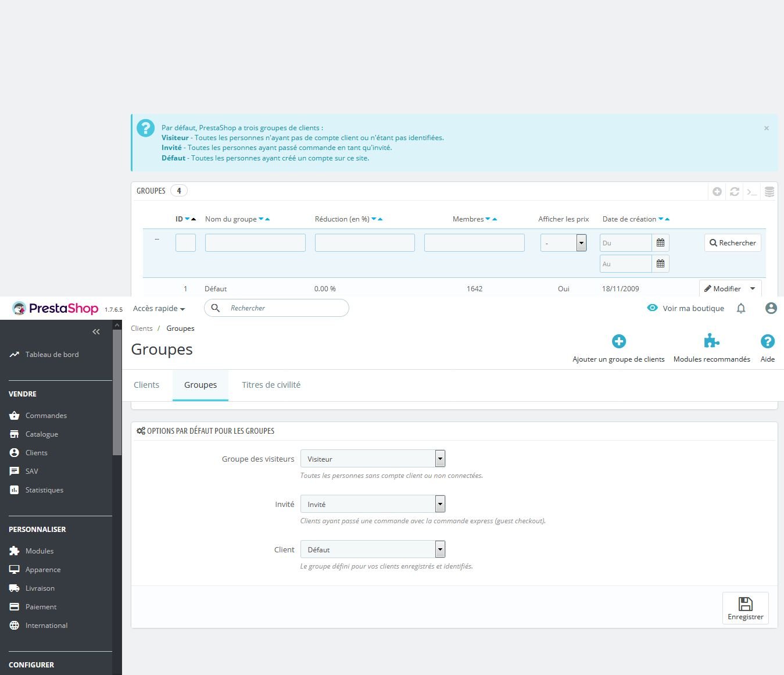This screenshot has width=784, height=675.
Task: Click Voir ma boutique link
Action: pos(686,308)
